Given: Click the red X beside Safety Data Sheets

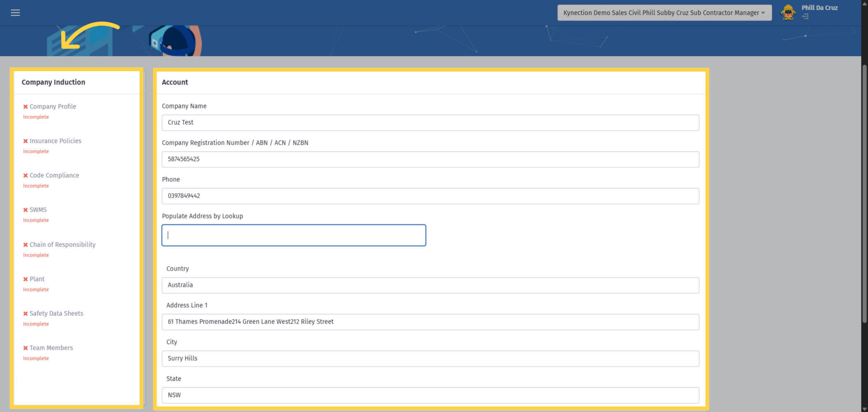Looking at the screenshot, I should [x=25, y=314].
